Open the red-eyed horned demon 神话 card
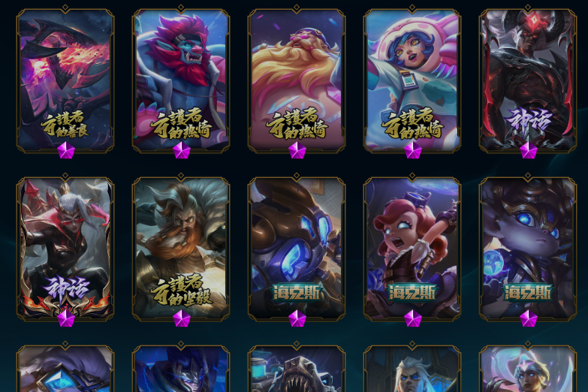The height and width of the screenshot is (392, 588). pos(528,81)
